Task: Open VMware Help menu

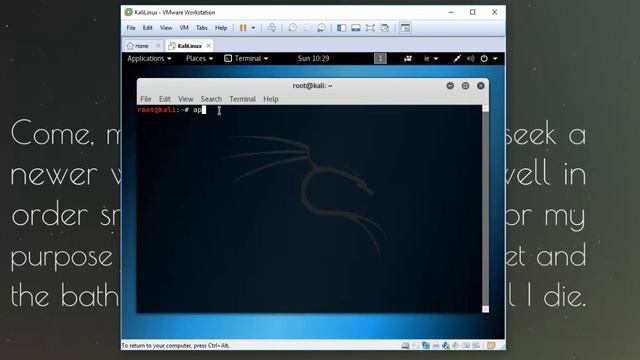Action: point(221,28)
